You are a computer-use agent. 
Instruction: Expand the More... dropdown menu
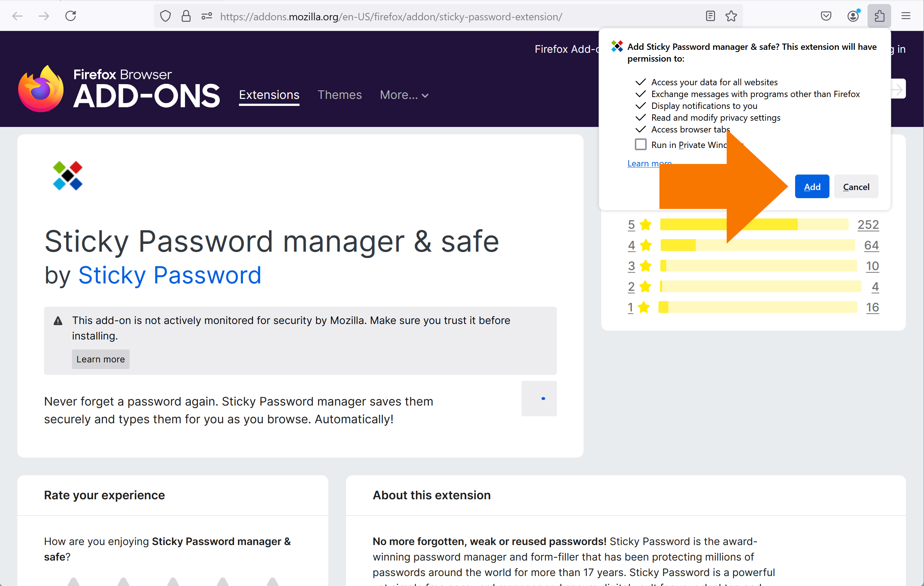point(404,95)
